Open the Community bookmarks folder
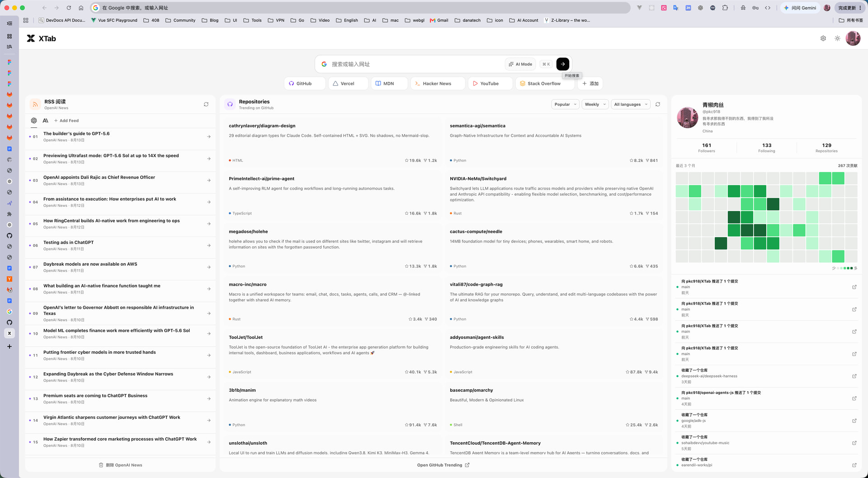This screenshot has width=868, height=478. tap(180, 20)
